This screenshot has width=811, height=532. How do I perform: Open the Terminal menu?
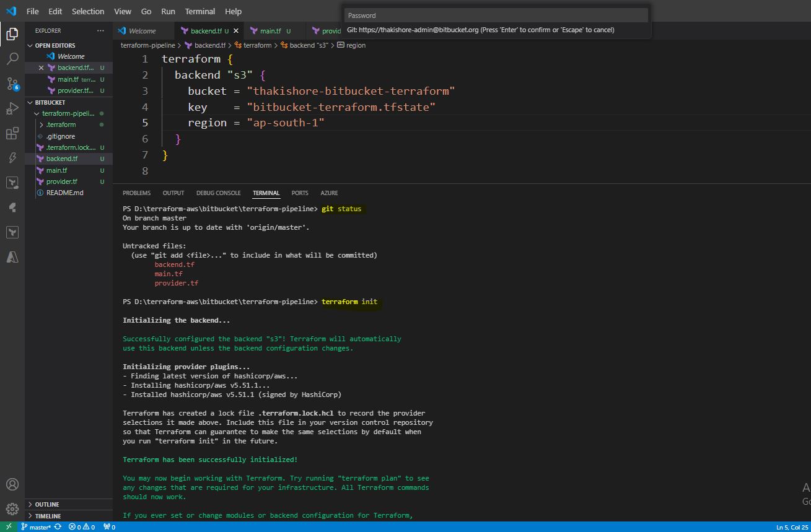199,11
